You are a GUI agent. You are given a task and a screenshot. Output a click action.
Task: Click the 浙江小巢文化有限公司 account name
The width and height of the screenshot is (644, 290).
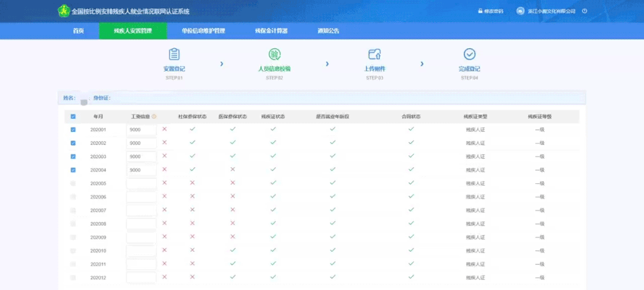point(552,11)
